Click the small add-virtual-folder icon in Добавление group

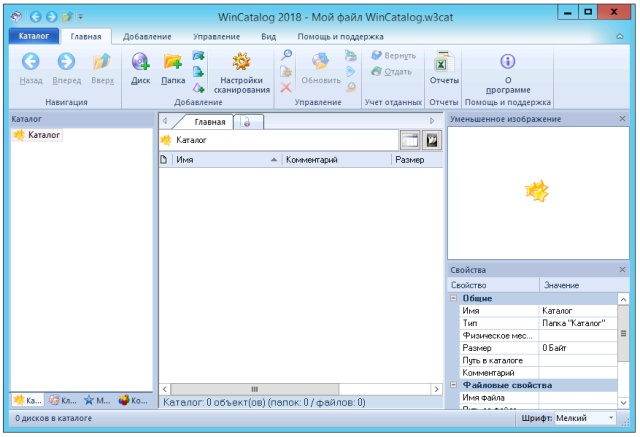tap(198, 55)
